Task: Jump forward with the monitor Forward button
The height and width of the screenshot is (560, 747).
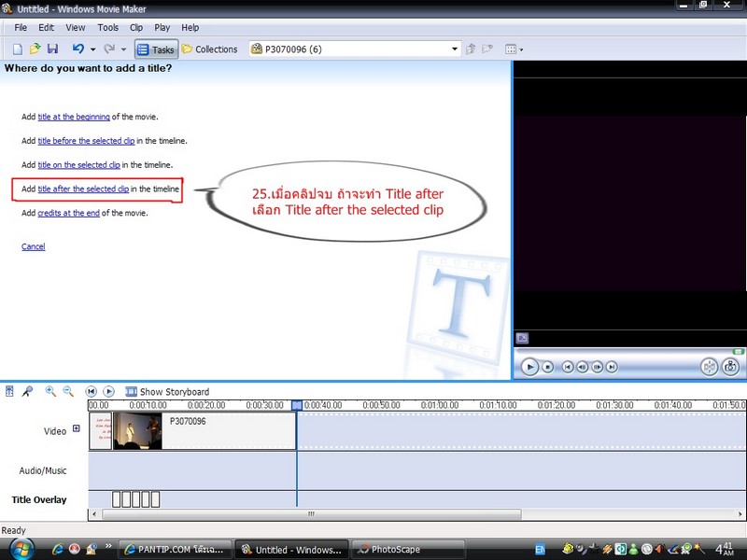Action: [x=612, y=367]
